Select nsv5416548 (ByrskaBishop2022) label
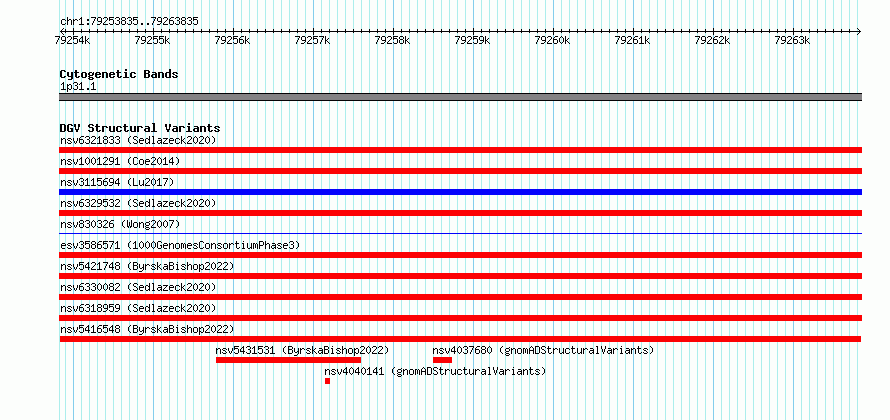890x420 pixels. (147, 329)
